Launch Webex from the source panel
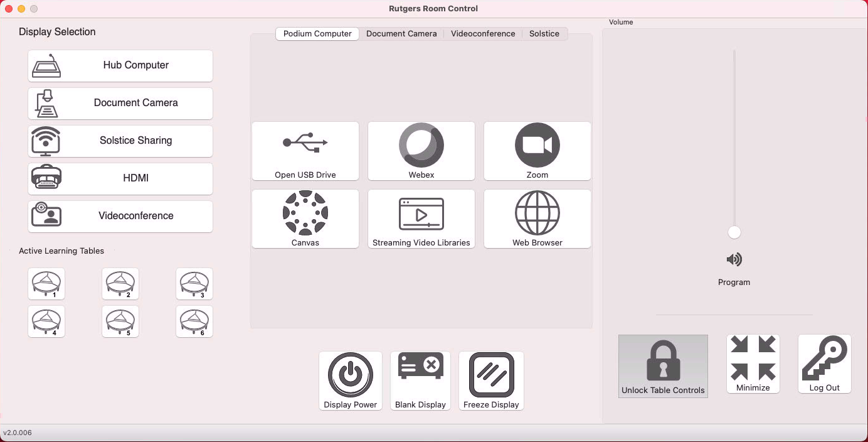 pyautogui.click(x=421, y=151)
